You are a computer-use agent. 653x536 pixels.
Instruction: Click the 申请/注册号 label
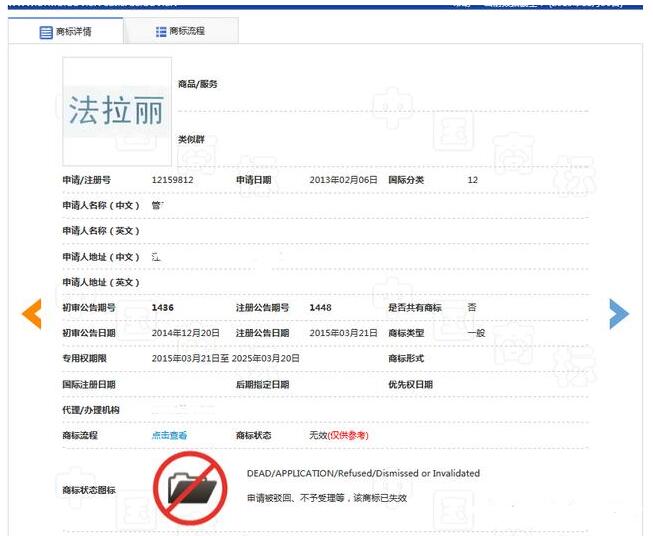point(87,180)
